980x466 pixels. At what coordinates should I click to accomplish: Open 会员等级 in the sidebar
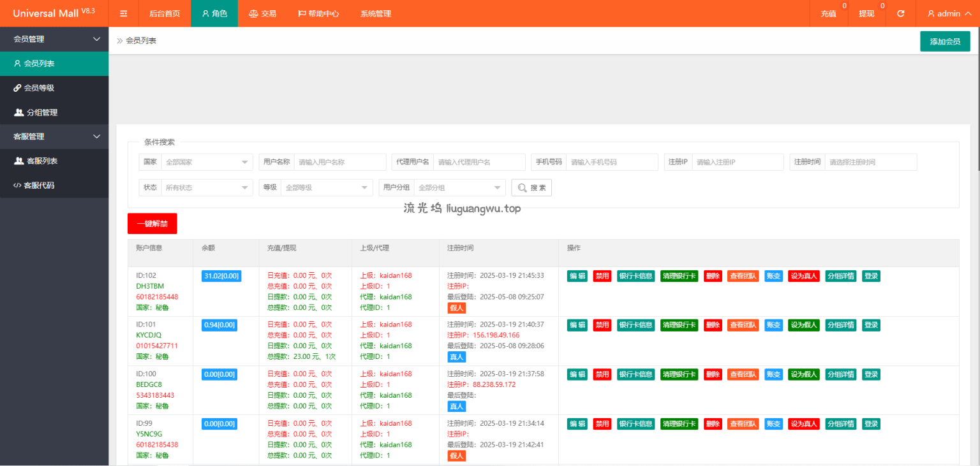[x=39, y=88]
